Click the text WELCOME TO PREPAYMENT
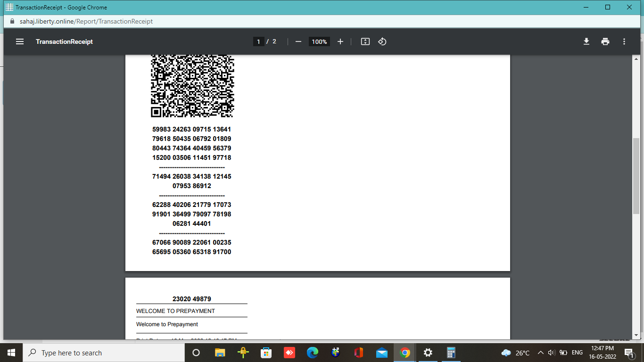This screenshot has width=644, height=362. (175, 311)
